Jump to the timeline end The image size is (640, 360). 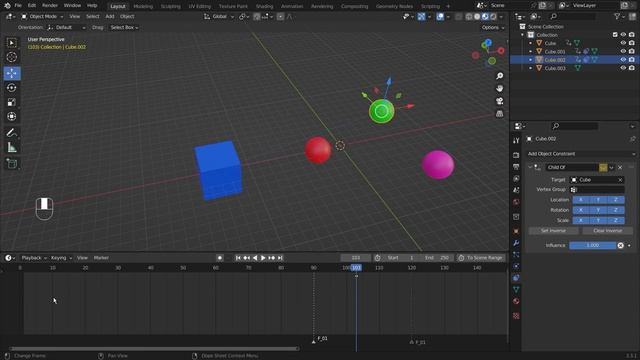click(280, 258)
